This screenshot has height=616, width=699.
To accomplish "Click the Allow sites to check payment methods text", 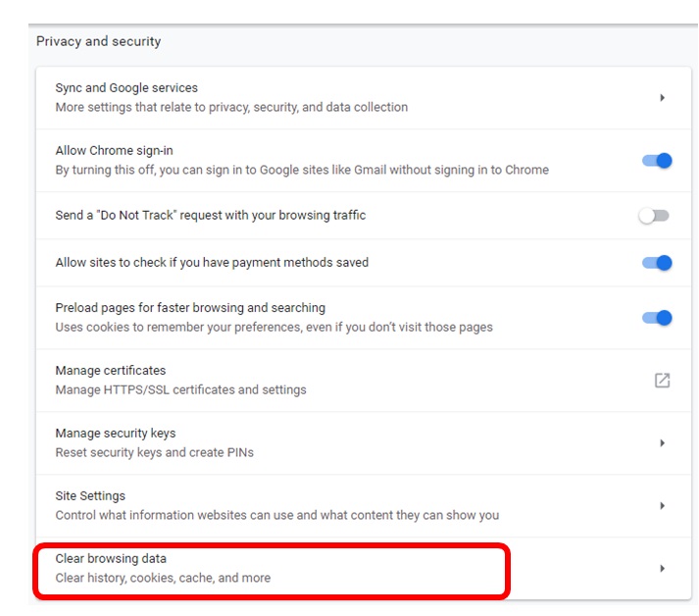I will [x=212, y=263].
